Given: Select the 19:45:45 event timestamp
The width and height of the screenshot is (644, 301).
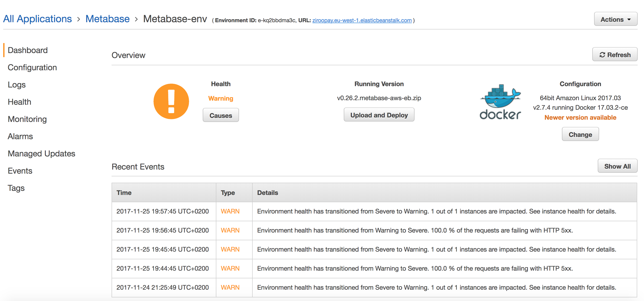Looking at the screenshot, I should click(x=163, y=249).
